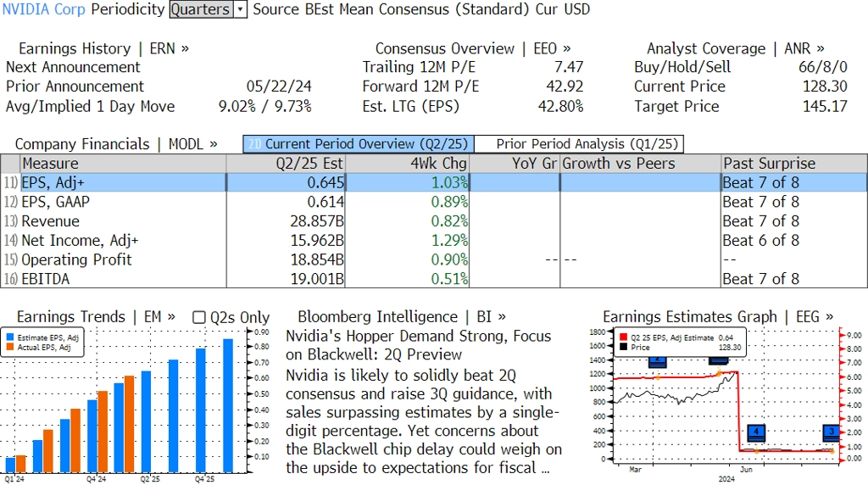868x485 pixels.
Task: Open Consensus Overview EEO link
Action: coord(473,48)
